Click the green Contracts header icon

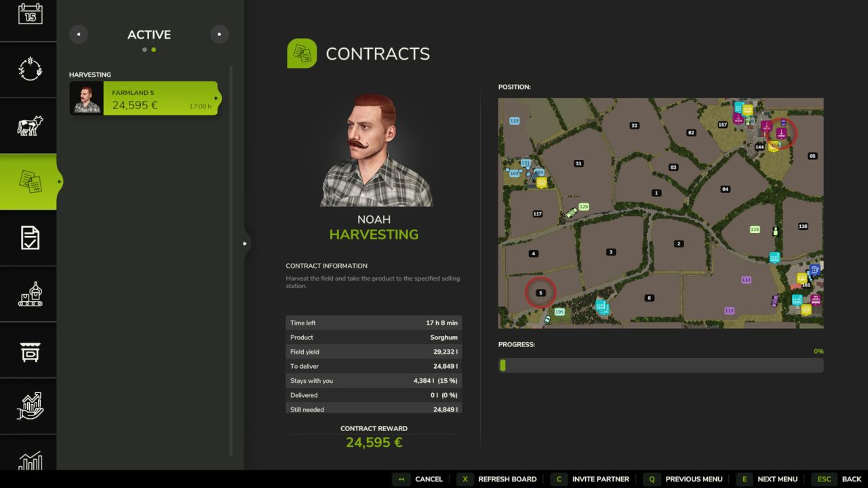click(x=302, y=54)
